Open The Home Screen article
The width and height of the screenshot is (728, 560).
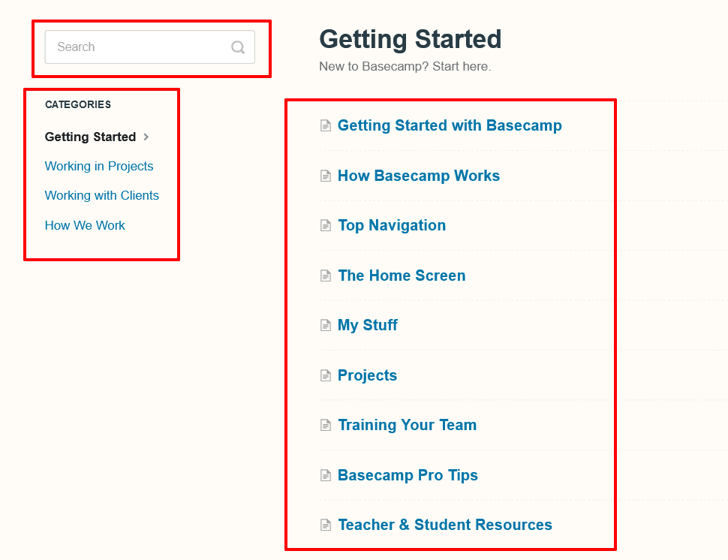[402, 275]
